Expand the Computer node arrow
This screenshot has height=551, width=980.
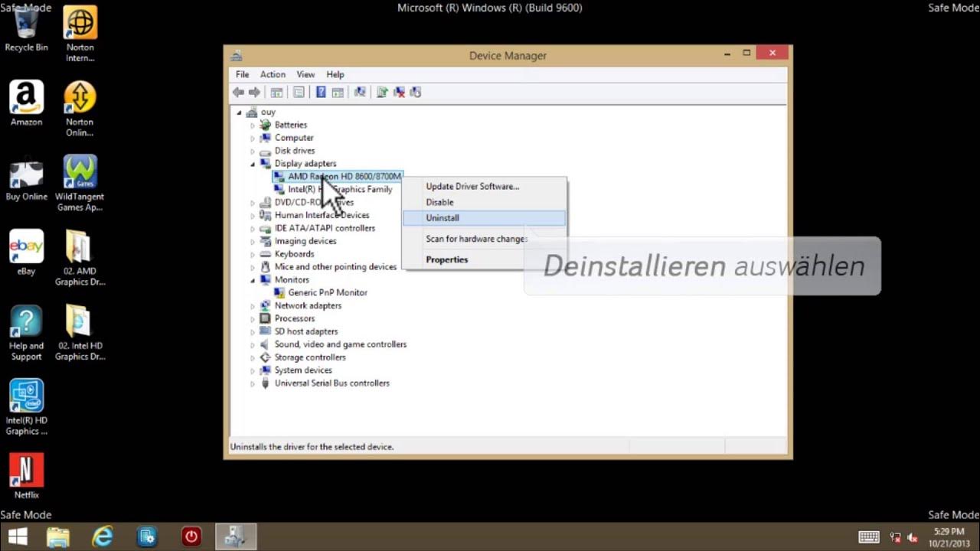pos(253,138)
